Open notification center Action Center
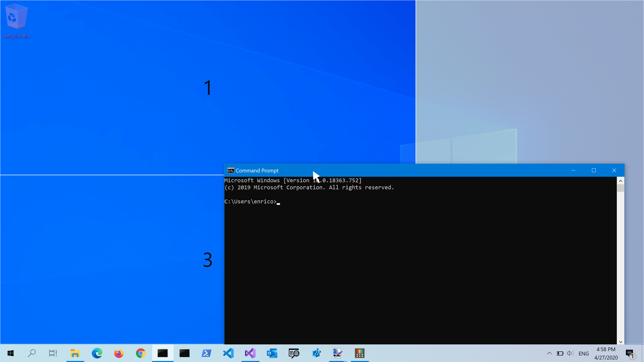 [x=631, y=353]
